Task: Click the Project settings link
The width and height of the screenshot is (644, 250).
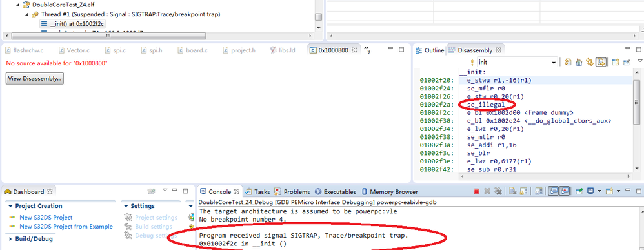Action: 156,218
